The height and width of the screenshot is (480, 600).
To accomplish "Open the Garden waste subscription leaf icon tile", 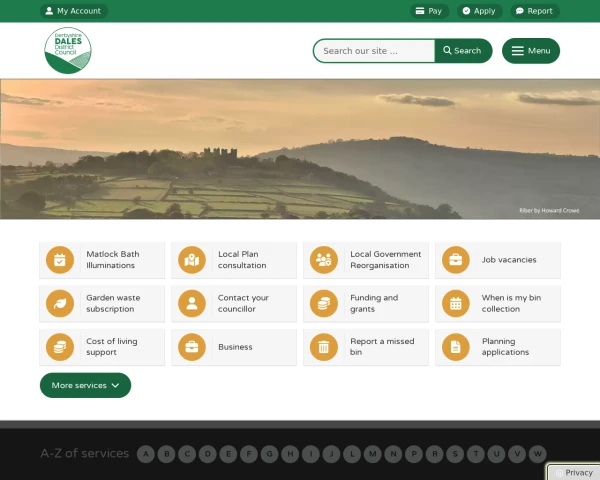I will (102, 304).
